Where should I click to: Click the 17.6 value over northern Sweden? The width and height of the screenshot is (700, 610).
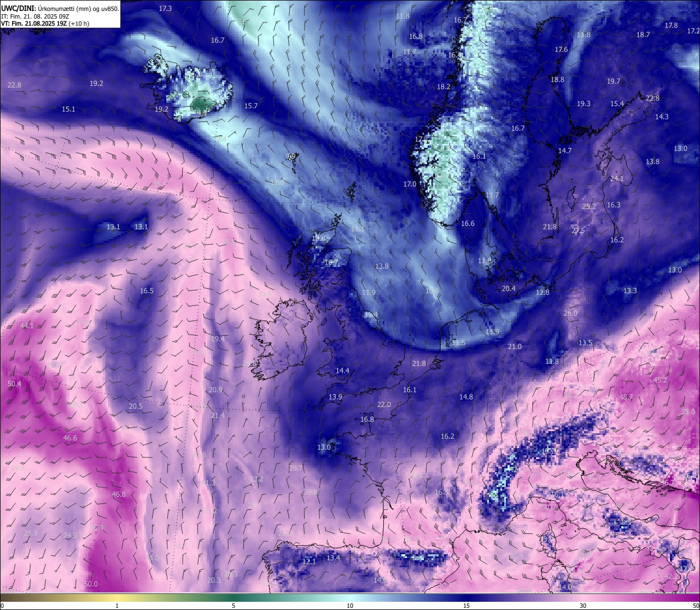coord(561,50)
